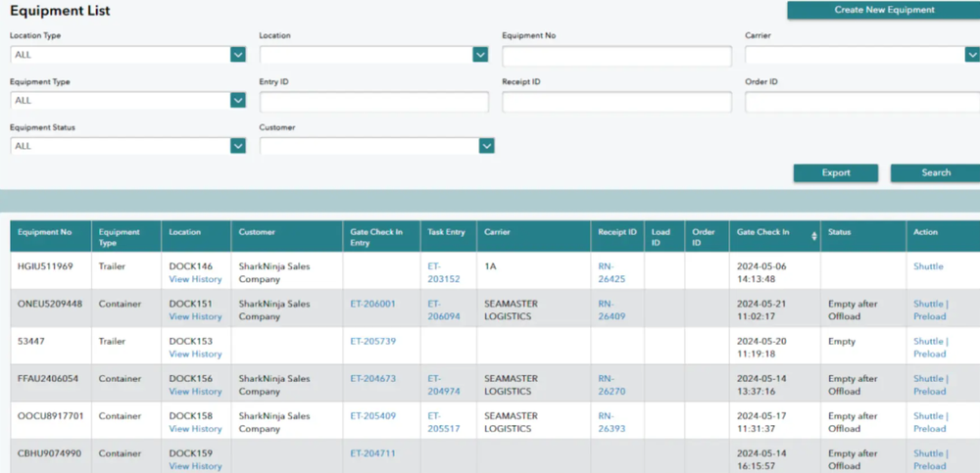This screenshot has height=473, width=980.
Task: Click Shuttle for equipment CBHU9074990
Action: click(928, 454)
